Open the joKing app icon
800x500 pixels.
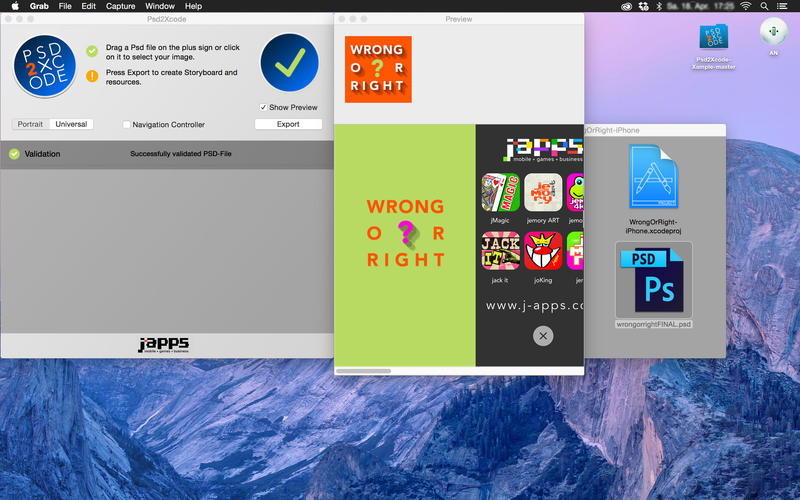click(x=543, y=251)
